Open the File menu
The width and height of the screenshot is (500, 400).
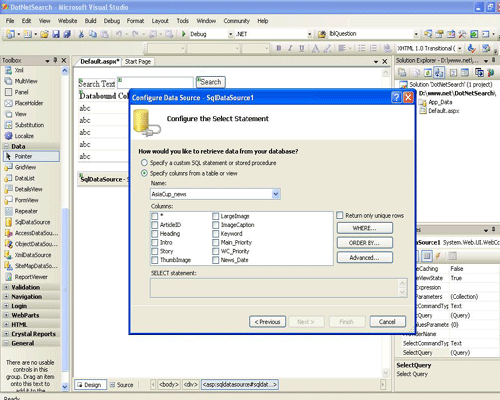tap(10, 21)
